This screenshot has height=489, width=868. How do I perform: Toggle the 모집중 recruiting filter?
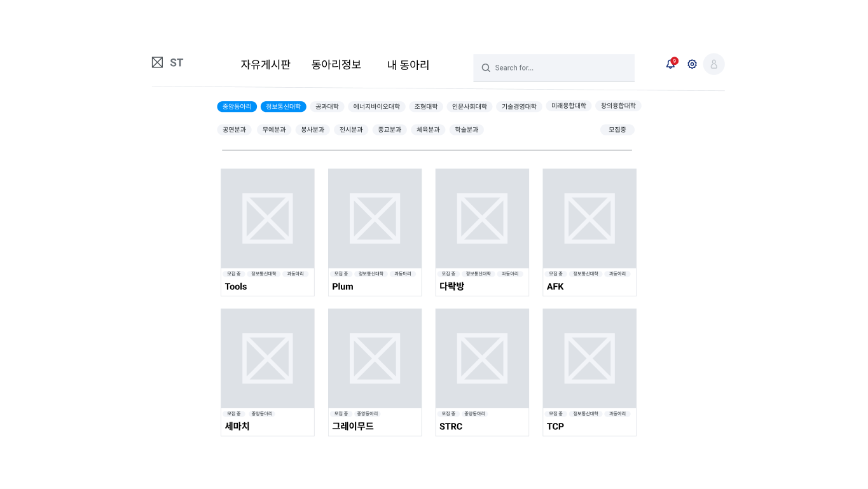pos(617,130)
